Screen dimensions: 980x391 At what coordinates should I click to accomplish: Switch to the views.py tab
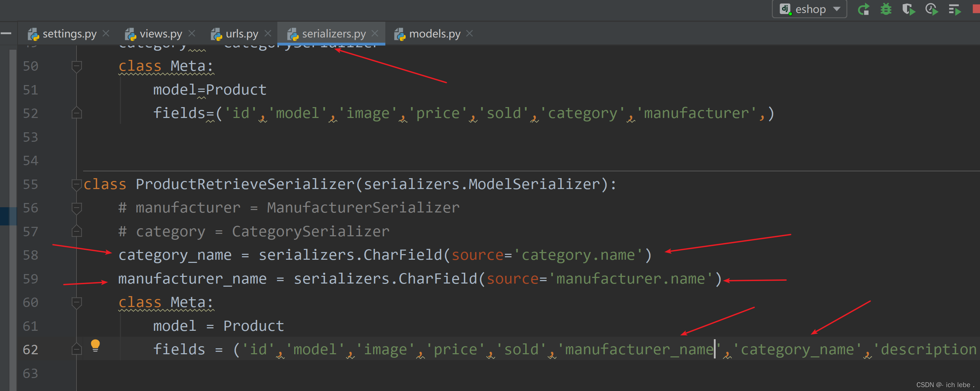click(160, 34)
